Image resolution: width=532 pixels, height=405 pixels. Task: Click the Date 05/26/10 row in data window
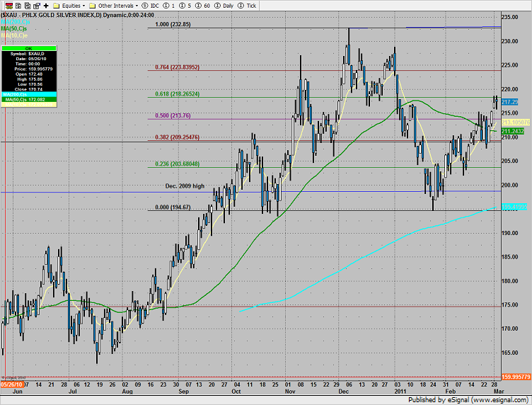pyautogui.click(x=29, y=59)
